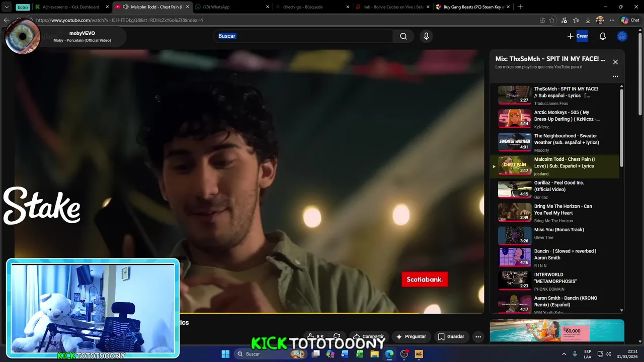Mute the Malcolm Todd tab speaker icon
The height and width of the screenshot is (362, 644).
pyautogui.click(x=125, y=7)
